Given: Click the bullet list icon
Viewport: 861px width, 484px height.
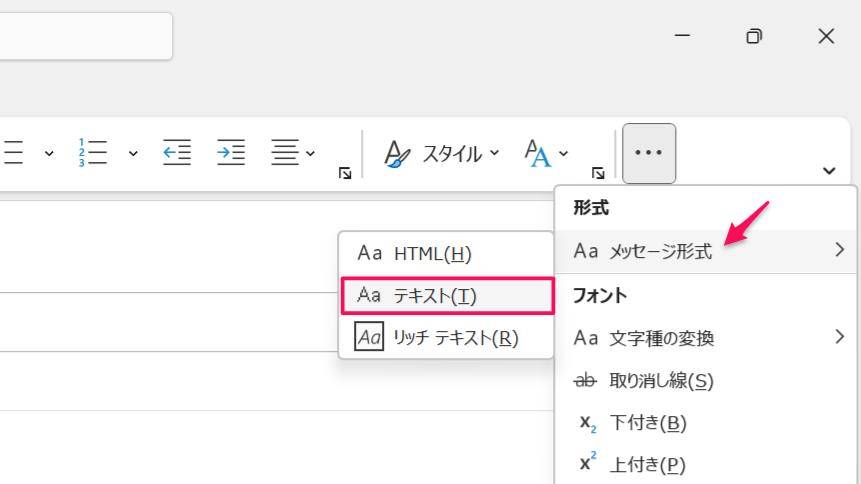Looking at the screenshot, I should [x=12, y=153].
